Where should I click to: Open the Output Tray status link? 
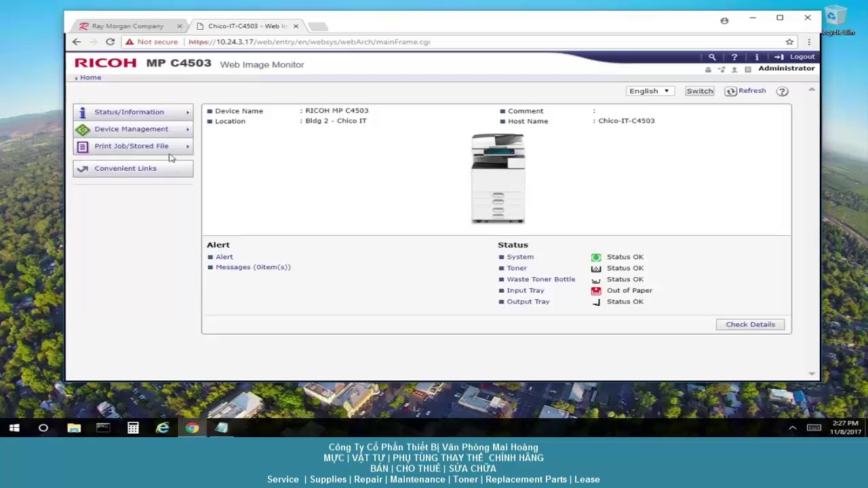(528, 302)
